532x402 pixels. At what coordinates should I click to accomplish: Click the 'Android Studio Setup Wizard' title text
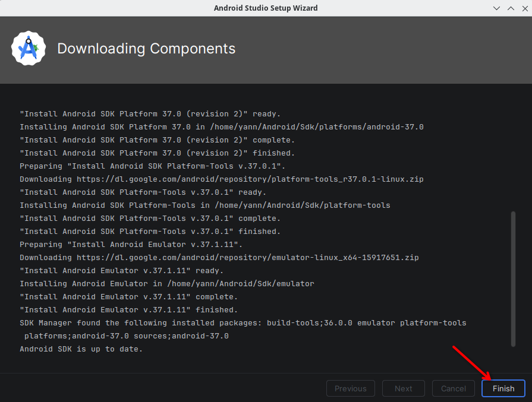[266, 8]
